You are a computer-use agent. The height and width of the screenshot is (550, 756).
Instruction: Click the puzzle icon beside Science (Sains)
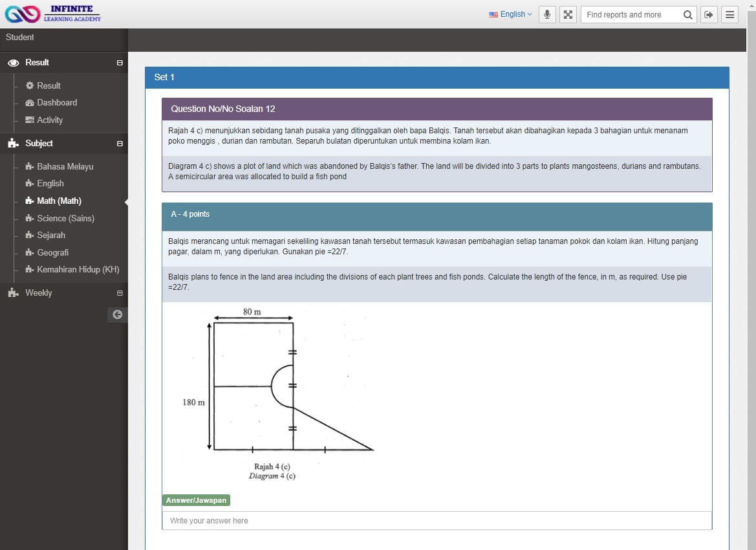click(29, 217)
